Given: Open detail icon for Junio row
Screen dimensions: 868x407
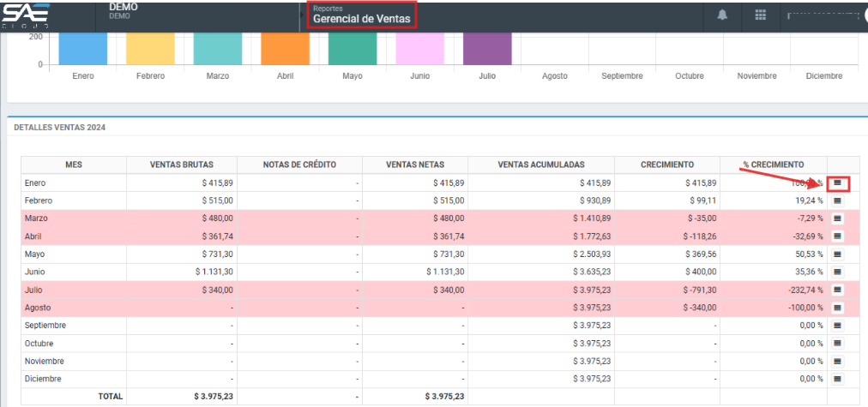Looking at the screenshot, I should pyautogui.click(x=838, y=272).
